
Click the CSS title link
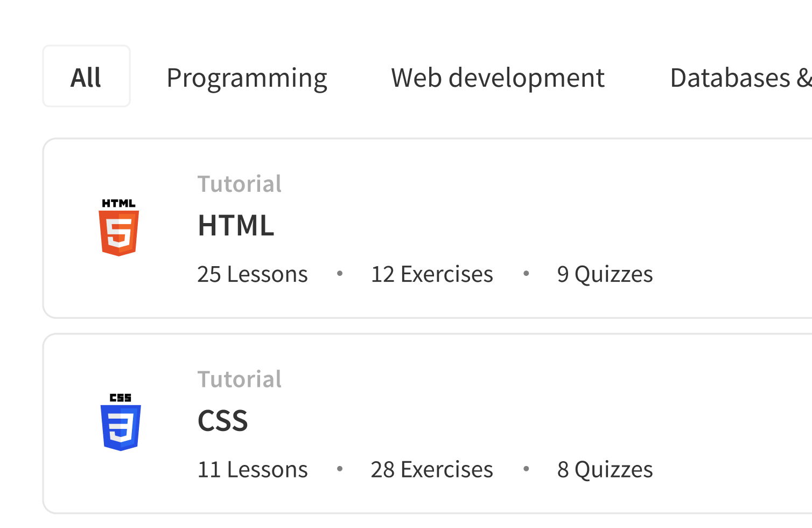coord(223,421)
